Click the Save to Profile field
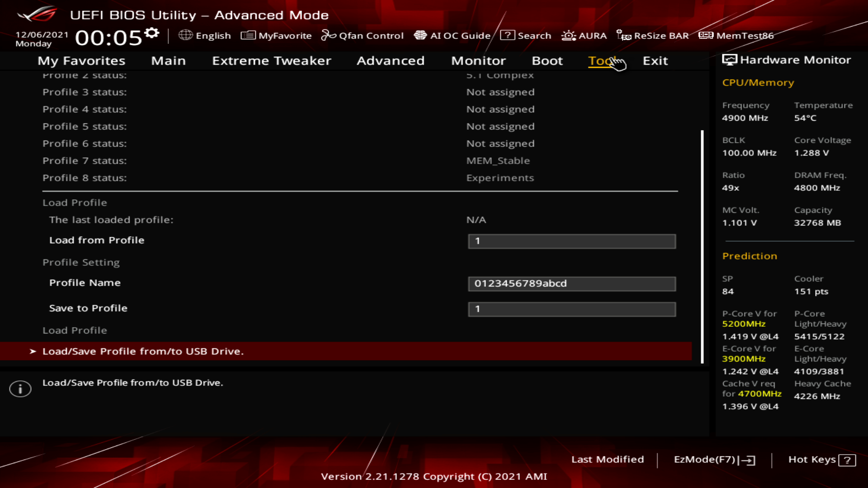The width and height of the screenshot is (868, 488). [x=571, y=310]
